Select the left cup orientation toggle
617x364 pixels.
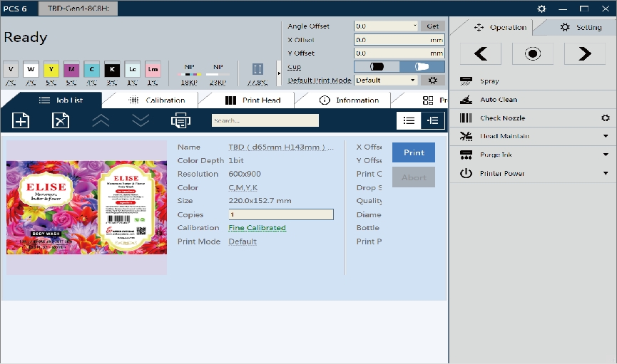[377, 66]
